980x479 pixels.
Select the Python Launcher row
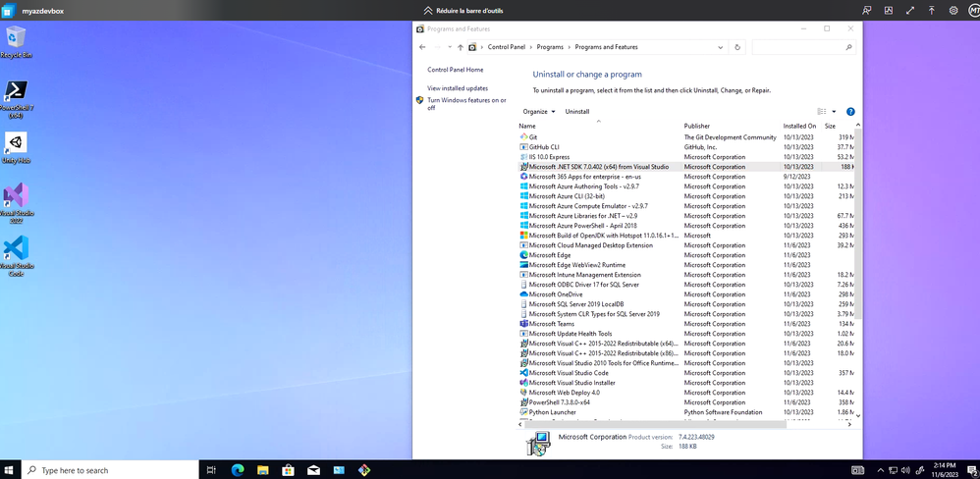686,412
